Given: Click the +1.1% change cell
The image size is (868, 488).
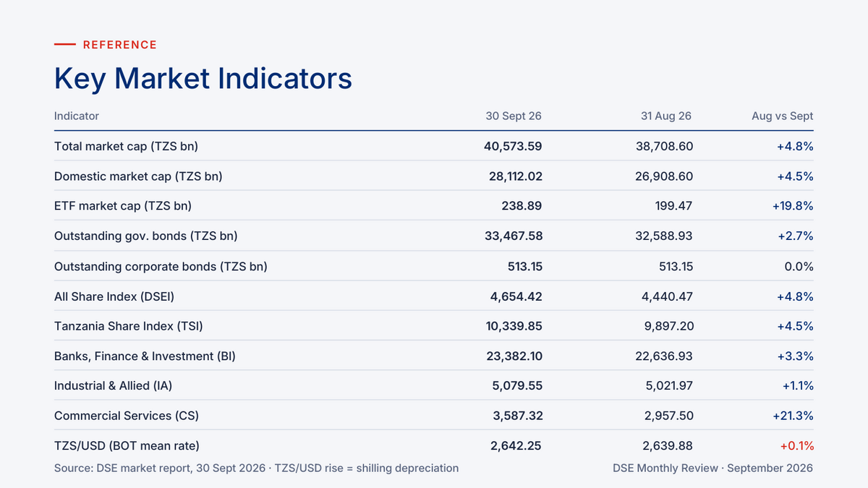Looking at the screenshot, I should click(x=798, y=386).
